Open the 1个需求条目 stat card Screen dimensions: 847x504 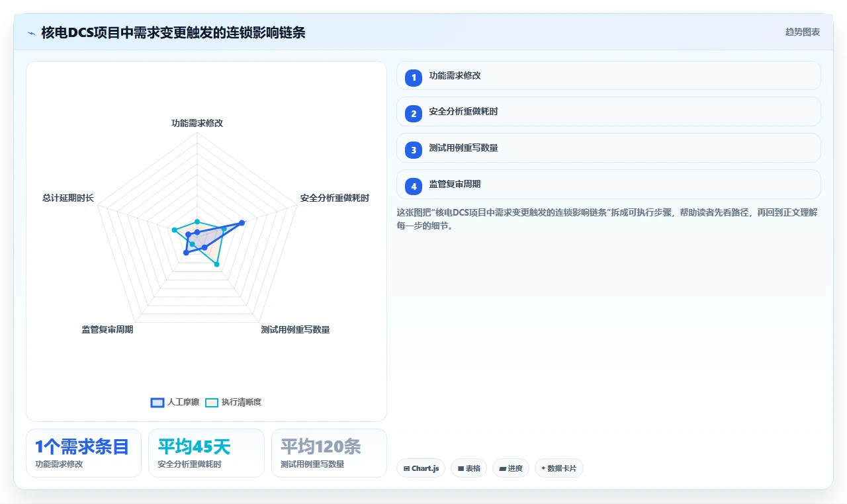click(x=83, y=453)
